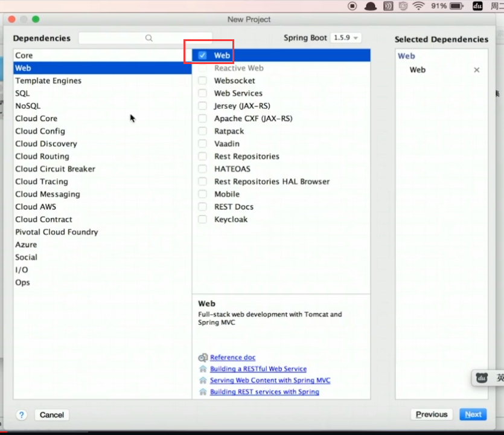Click the battery status icon
This screenshot has height=435, width=504.
[x=456, y=6]
